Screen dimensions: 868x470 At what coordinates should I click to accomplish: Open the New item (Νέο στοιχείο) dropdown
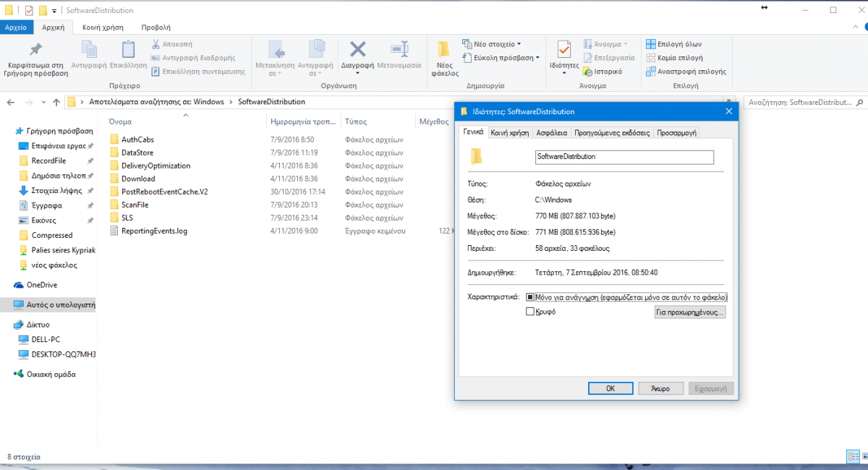pos(492,44)
